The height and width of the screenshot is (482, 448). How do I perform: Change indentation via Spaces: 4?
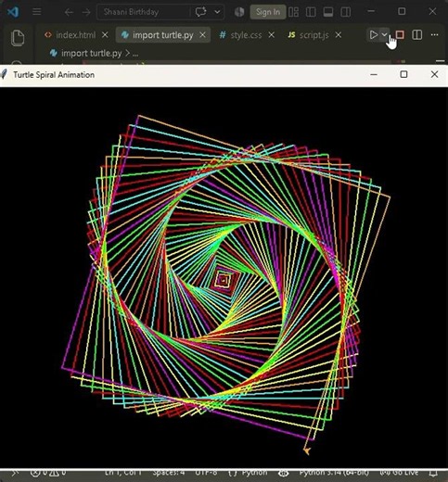coord(169,473)
